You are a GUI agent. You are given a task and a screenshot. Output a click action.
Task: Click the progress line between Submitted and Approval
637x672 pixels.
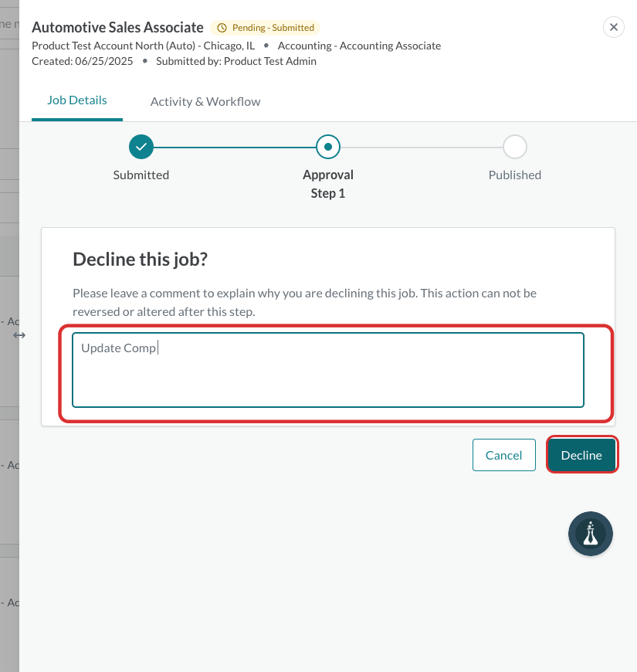(235, 147)
